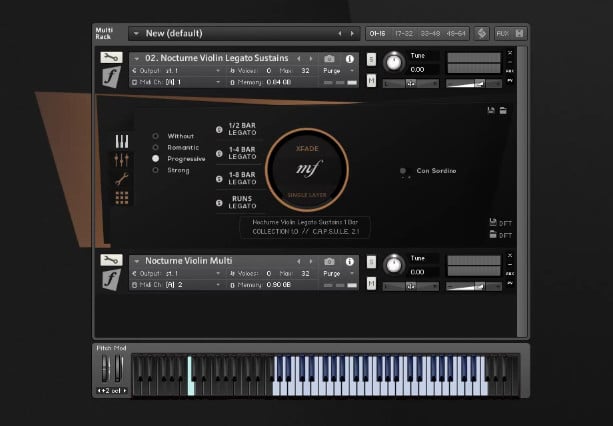Select the Strong vibrato option

[156, 170]
